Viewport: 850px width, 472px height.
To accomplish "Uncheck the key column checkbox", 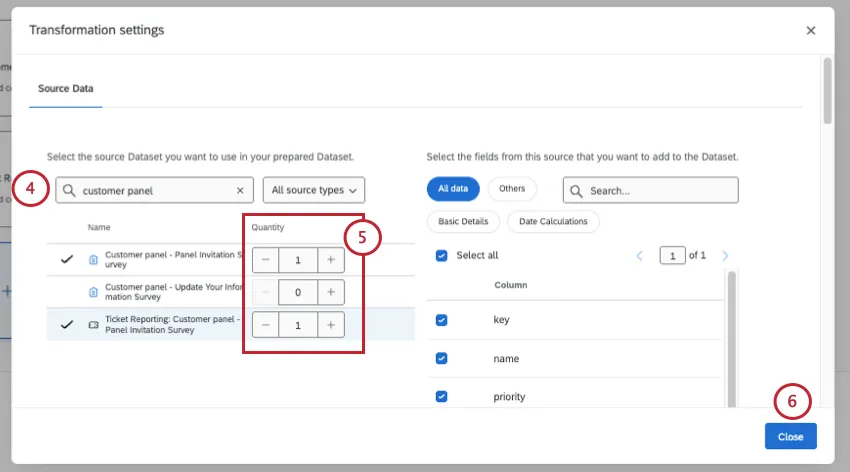I will pyautogui.click(x=441, y=320).
